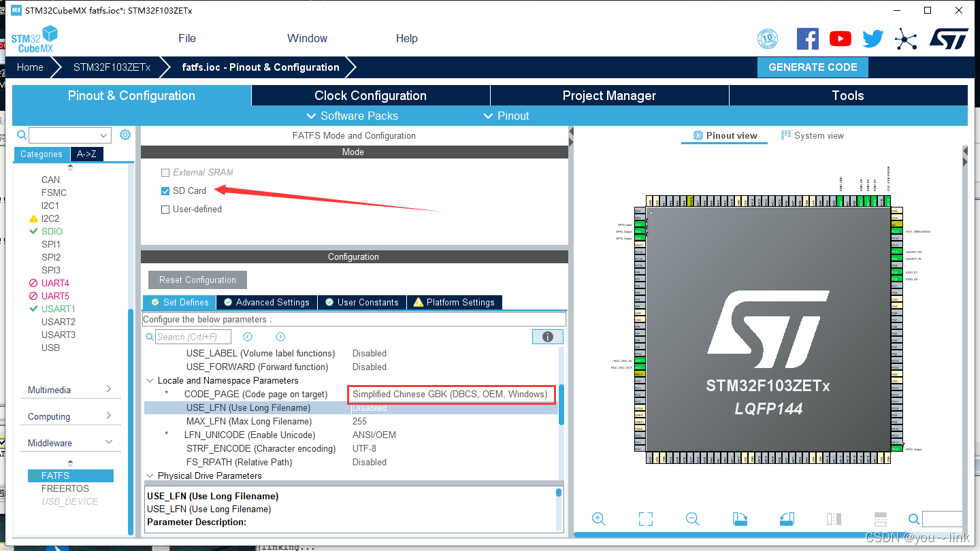Select USART1 in the peripheral list
Image resolution: width=980 pixels, height=551 pixels.
58,309
